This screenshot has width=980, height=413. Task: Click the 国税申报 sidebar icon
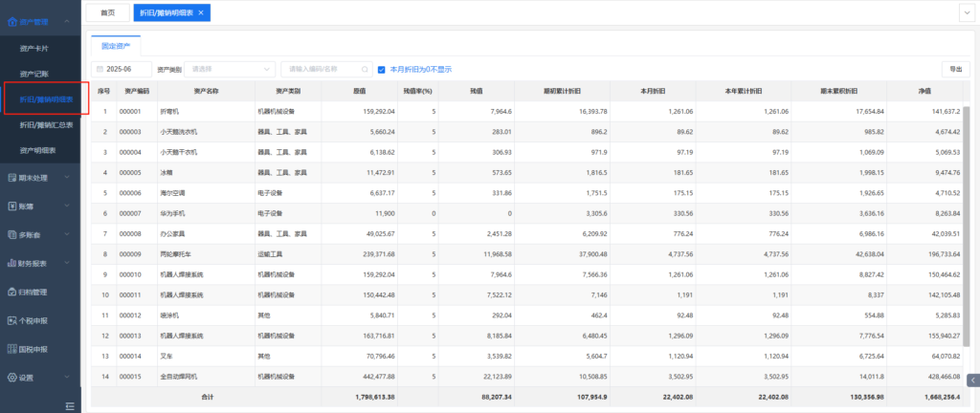click(11, 349)
